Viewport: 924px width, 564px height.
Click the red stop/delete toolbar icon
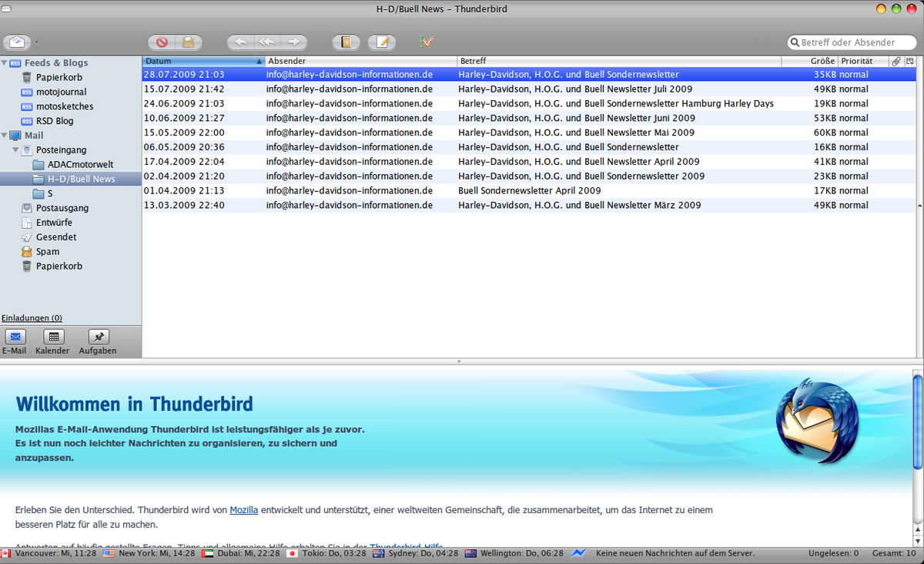pyautogui.click(x=162, y=42)
